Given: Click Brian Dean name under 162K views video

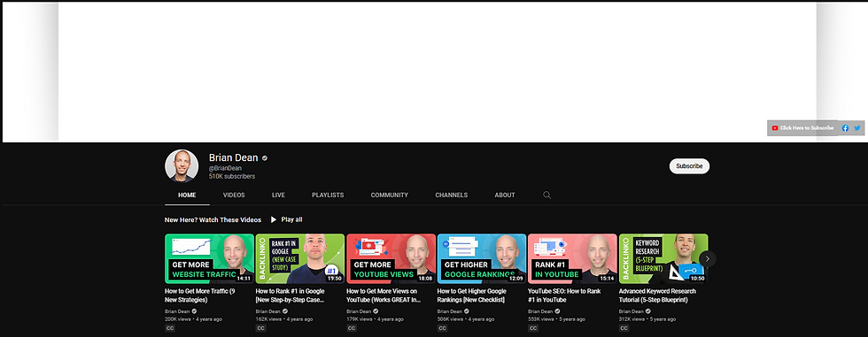Looking at the screenshot, I should [267, 311].
